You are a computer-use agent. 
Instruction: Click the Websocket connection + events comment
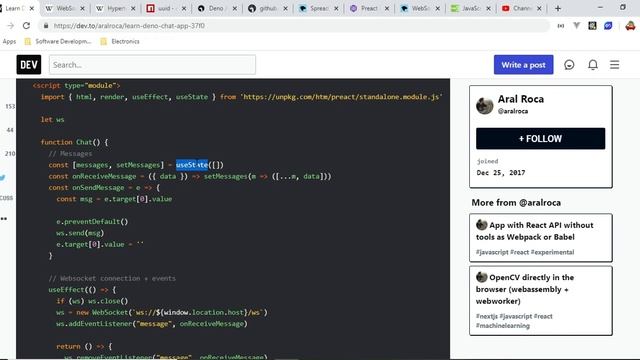pos(112,278)
